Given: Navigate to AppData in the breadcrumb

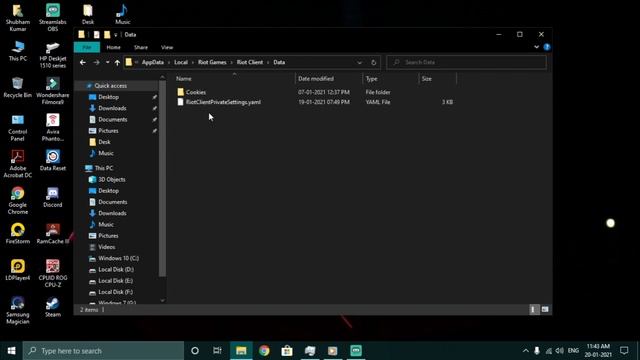Looking at the screenshot, I should 153,62.
